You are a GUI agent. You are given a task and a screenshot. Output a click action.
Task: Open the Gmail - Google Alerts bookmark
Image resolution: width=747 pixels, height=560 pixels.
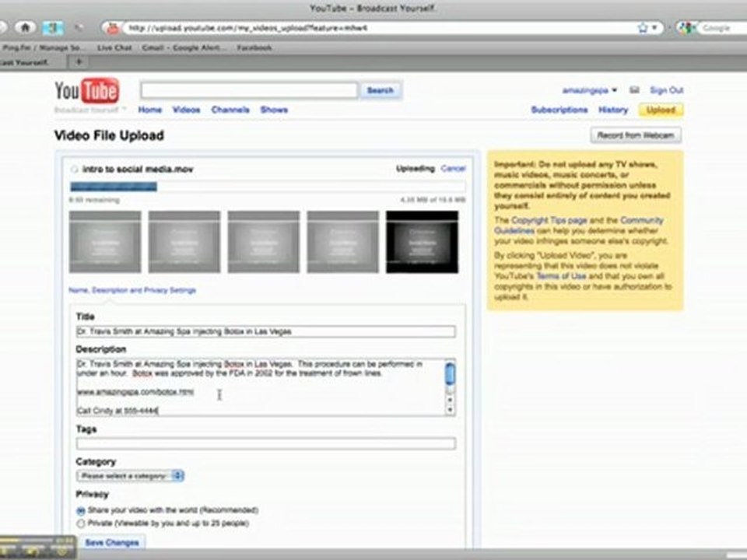[x=184, y=47]
